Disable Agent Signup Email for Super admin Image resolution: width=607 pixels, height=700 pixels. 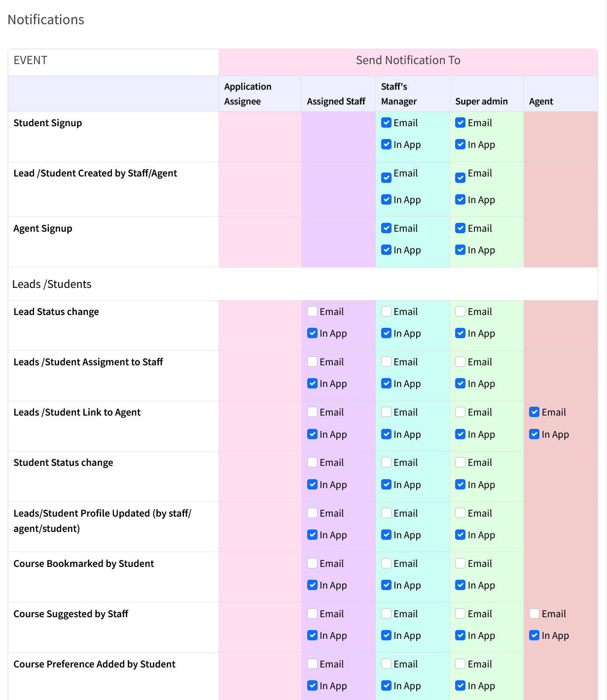pos(460,228)
